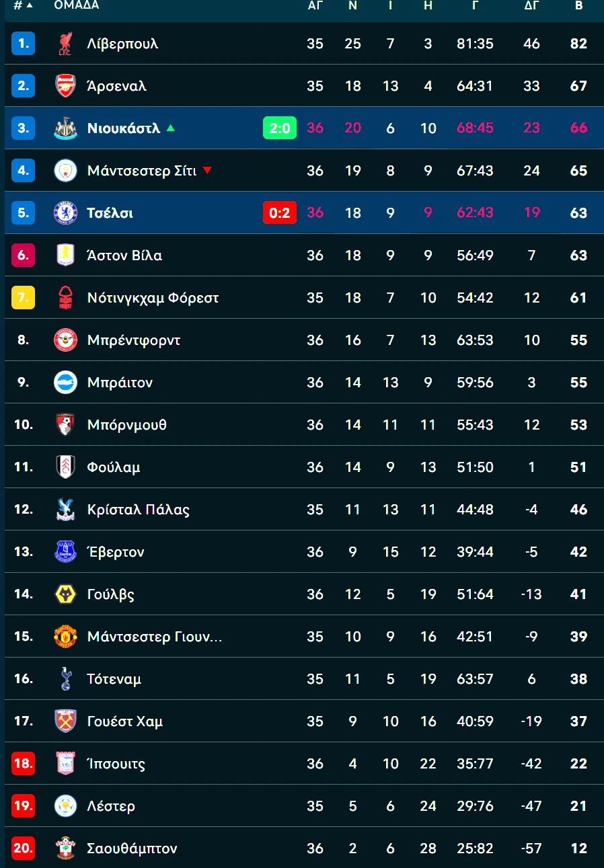Viewport: 604px width, 868px height.
Task: Open the Νότιγχαμ Φόρεστ team link
Action: [153, 298]
